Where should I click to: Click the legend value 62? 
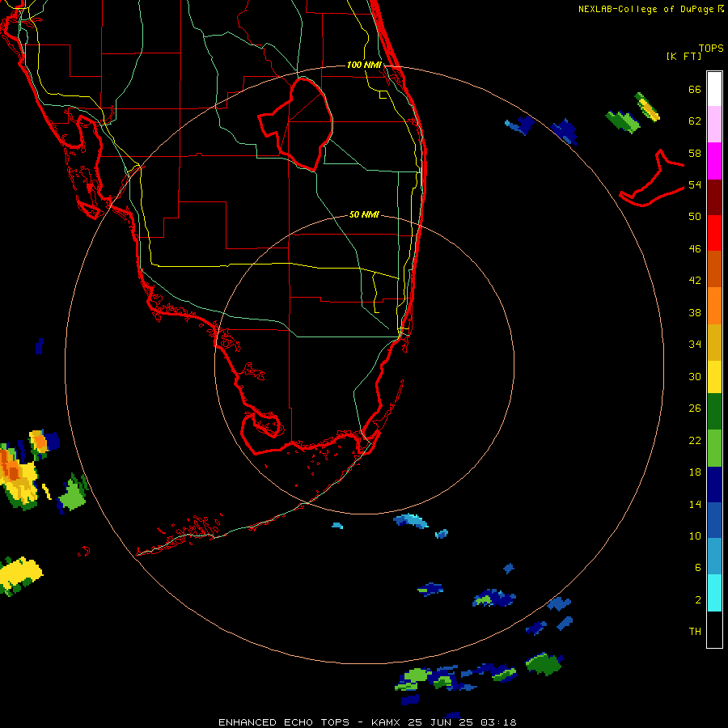tap(695, 121)
